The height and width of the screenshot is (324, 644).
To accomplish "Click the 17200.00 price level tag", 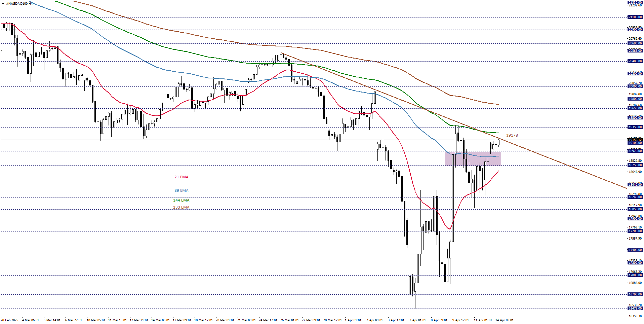I will (635, 263).
